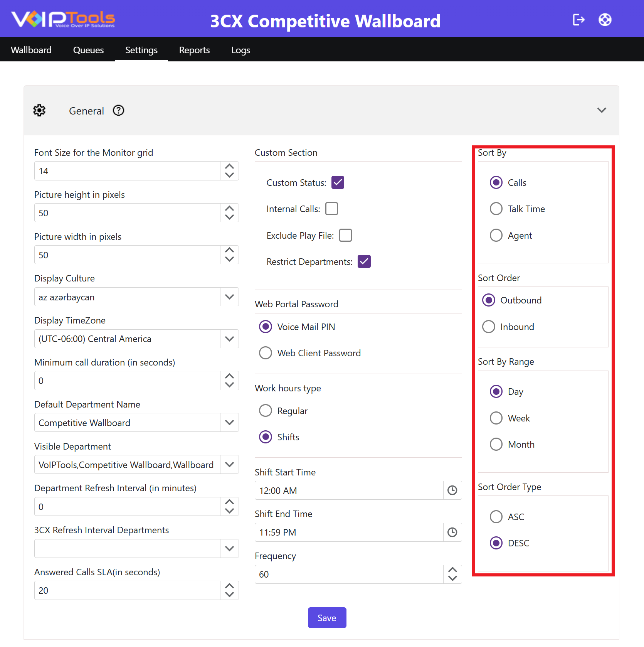
Task: Click the VoIPTools logo
Action: (63, 19)
